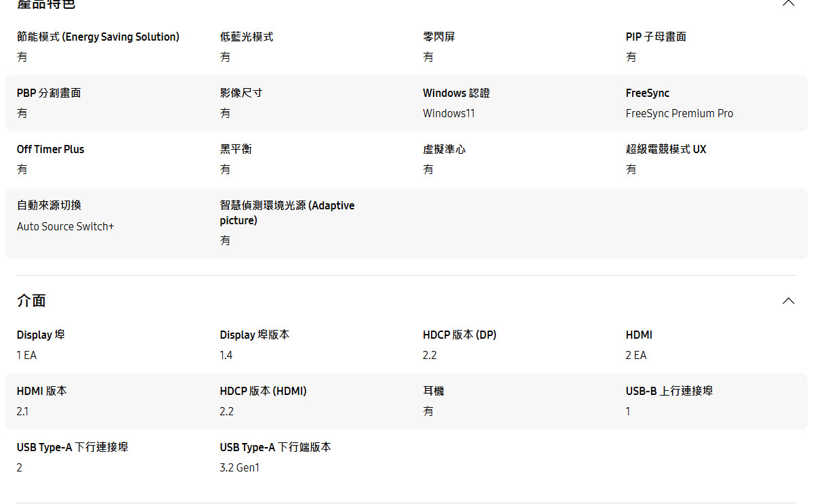Collapse the 產品特色 section chevron
Image resolution: width=813 pixels, height=504 pixels.
(x=788, y=3)
